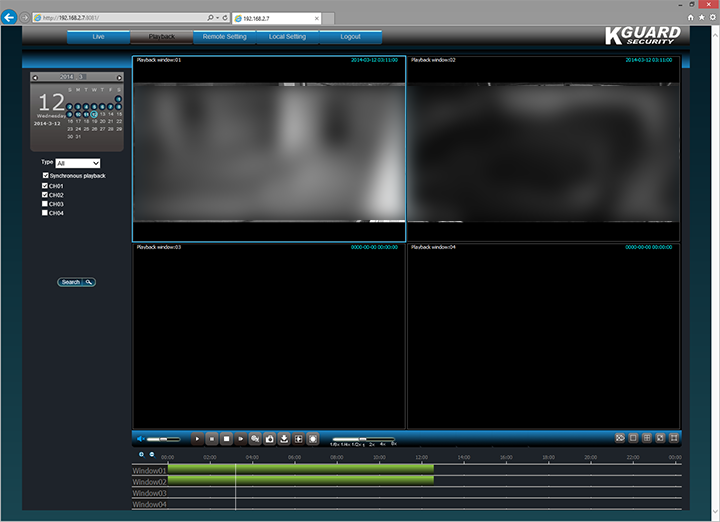Open the Remote Setting tab
Viewport: 720px width, 522px height.
pos(224,37)
